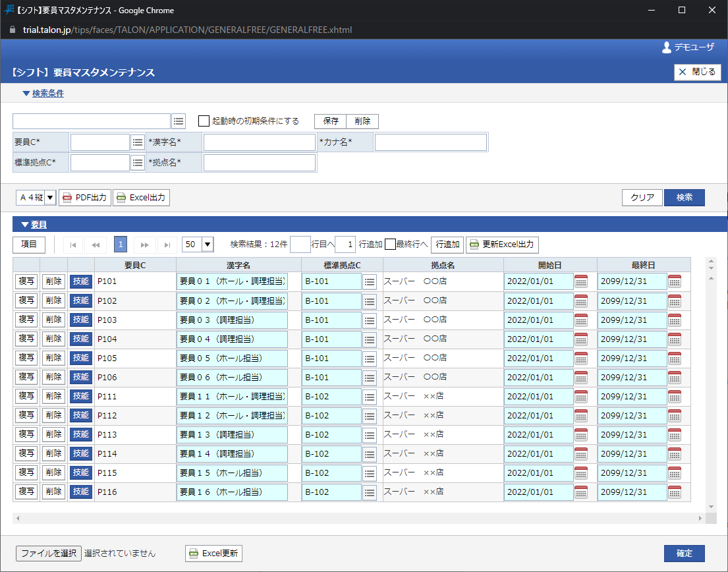Click 複写 button for row P101
This screenshot has height=572, width=728.
(26, 281)
